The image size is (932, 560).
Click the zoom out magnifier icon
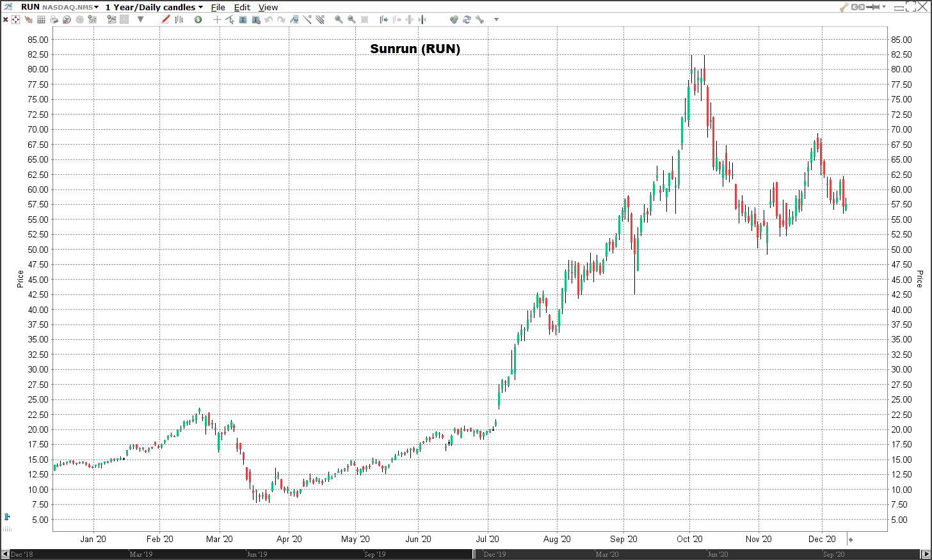point(351,20)
